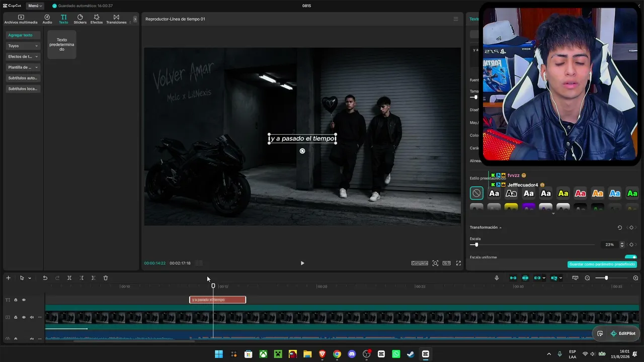
Task: Change the Completa preview quality setting
Action: (x=420, y=263)
